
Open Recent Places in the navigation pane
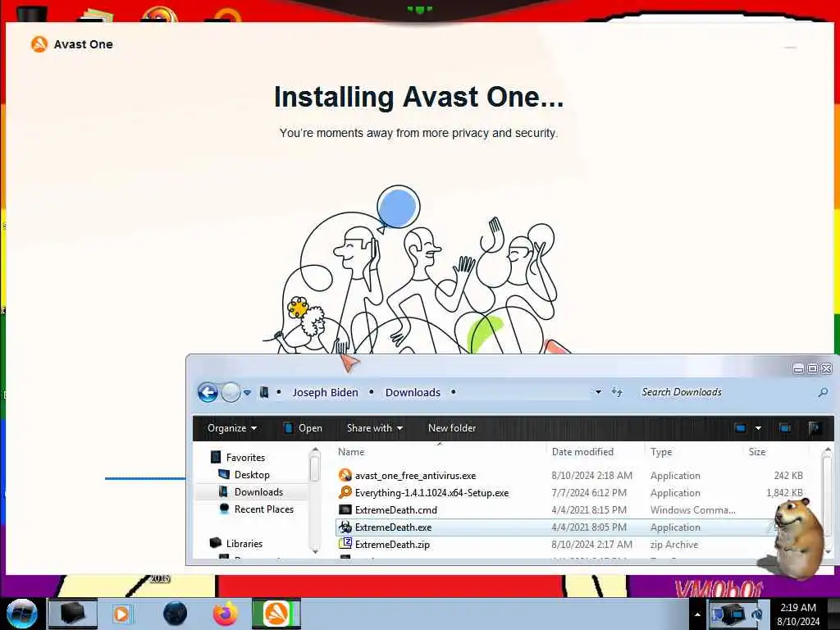pos(263,509)
